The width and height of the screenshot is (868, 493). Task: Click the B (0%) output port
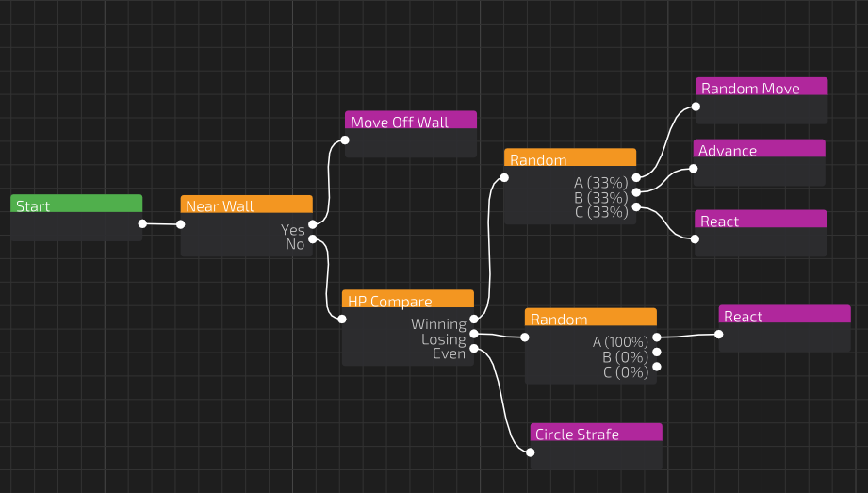point(657,352)
